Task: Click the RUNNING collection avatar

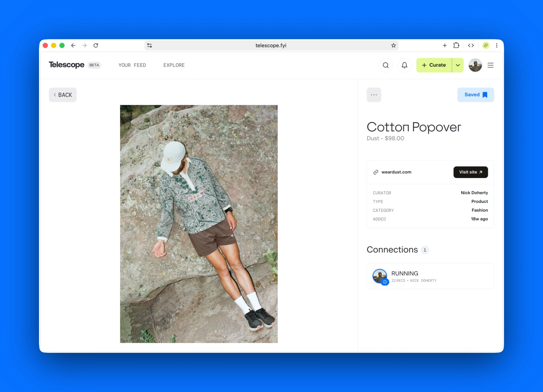Action: tap(380, 276)
